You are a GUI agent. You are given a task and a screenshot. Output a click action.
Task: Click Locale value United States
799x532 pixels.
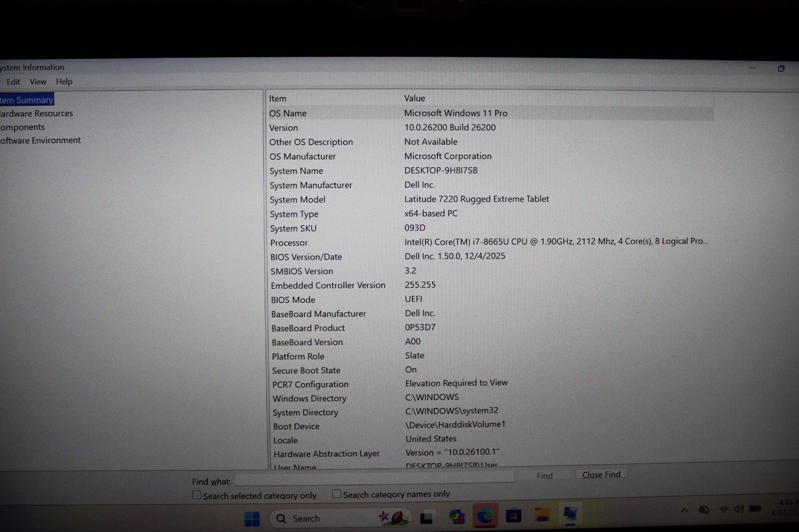[x=431, y=439]
